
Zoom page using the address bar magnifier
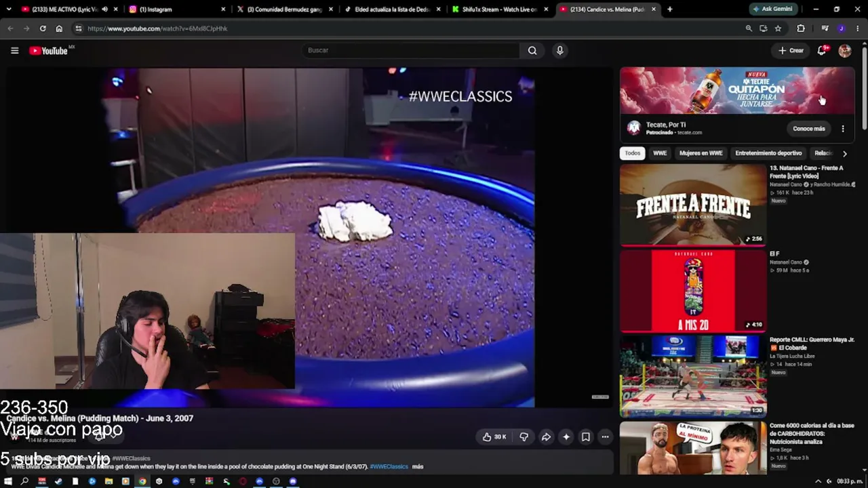pyautogui.click(x=749, y=28)
